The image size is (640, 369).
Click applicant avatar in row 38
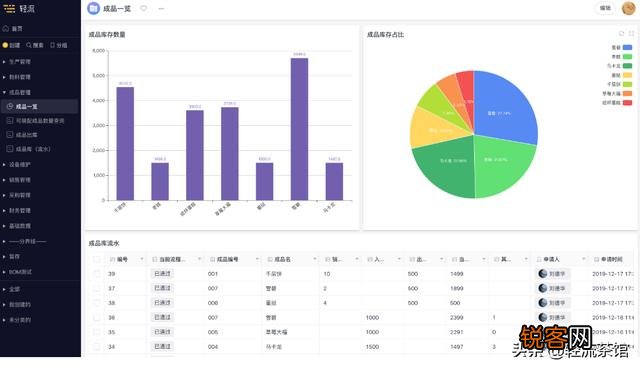pos(542,303)
